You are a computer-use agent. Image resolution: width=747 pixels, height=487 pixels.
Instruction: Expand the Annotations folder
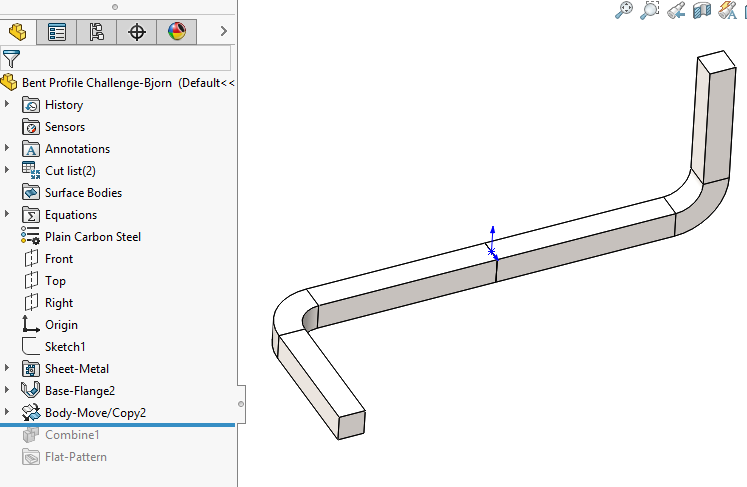click(x=7, y=148)
